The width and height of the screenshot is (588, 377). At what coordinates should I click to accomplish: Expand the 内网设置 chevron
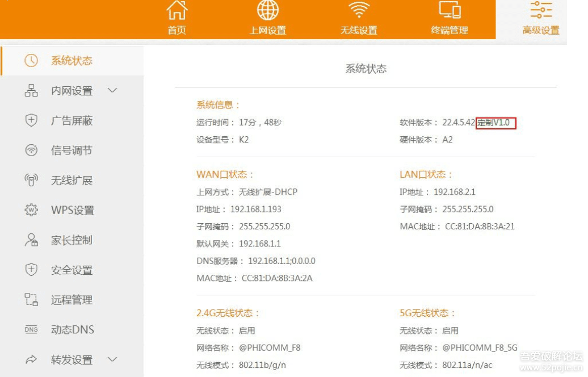pyautogui.click(x=112, y=90)
